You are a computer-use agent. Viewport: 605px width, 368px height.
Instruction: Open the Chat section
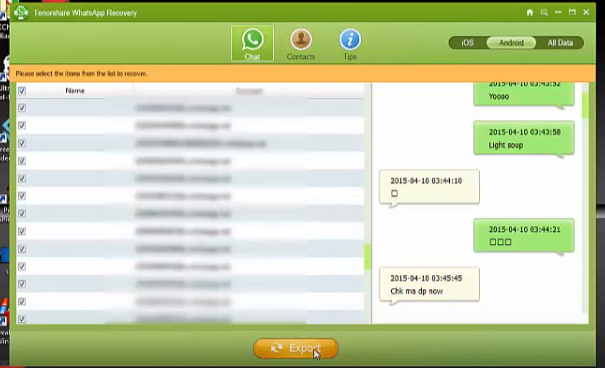tap(252, 44)
